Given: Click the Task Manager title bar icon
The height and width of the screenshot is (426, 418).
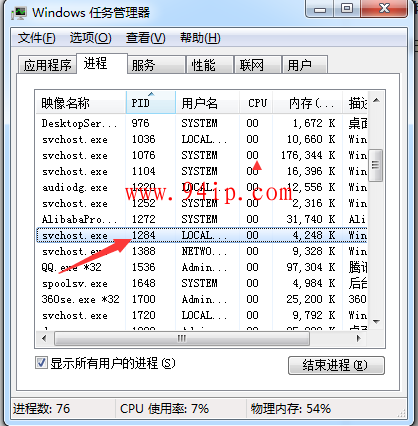Looking at the screenshot, I should 18,13.
